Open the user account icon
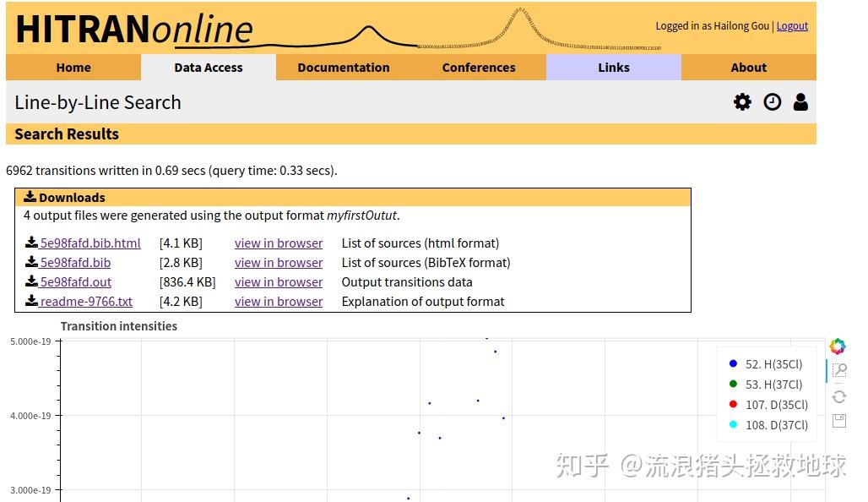Viewport: 868px width, 502px height. point(800,101)
